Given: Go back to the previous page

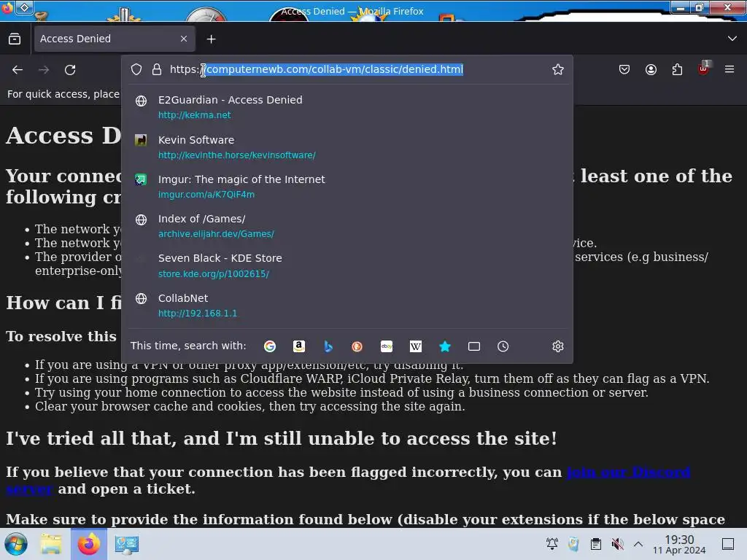Looking at the screenshot, I should [x=18, y=70].
